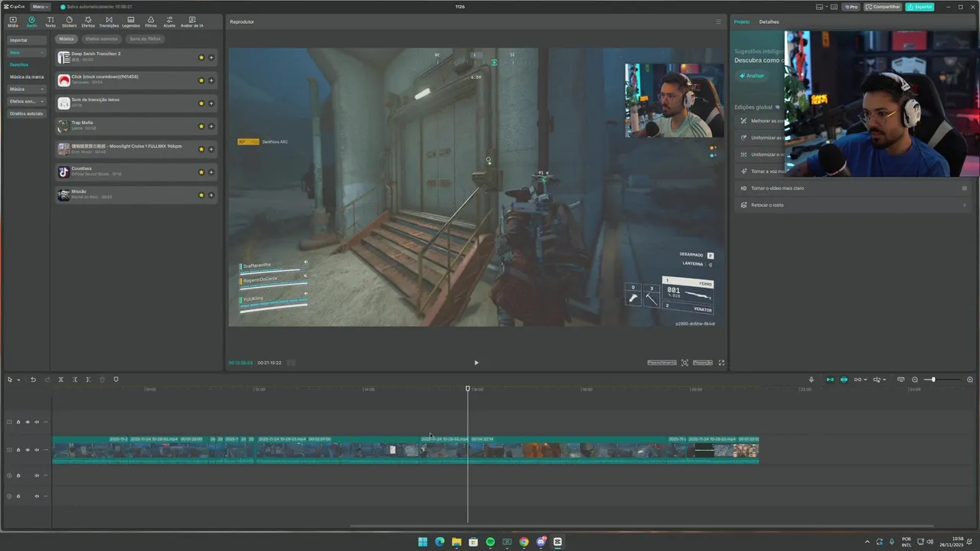Click the timeline playhead marker

tap(468, 389)
